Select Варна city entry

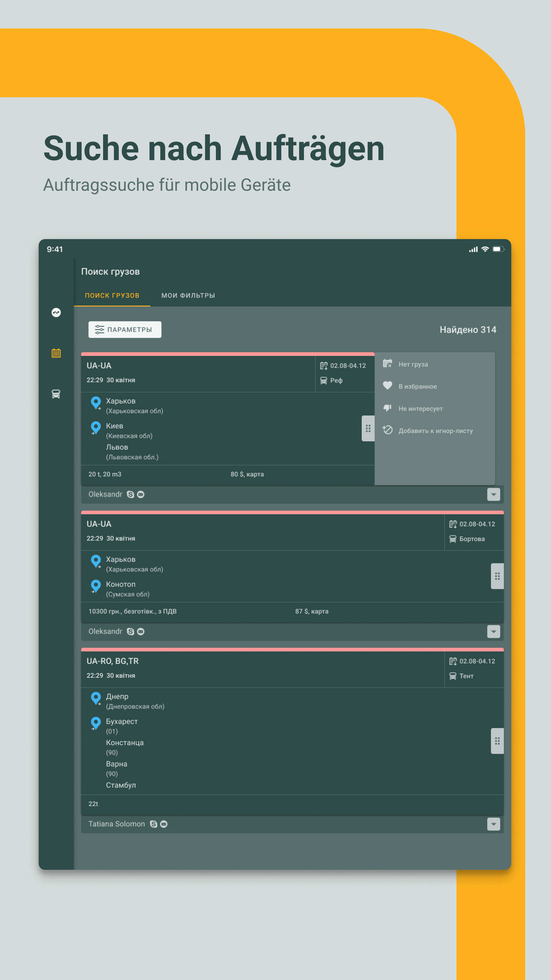(x=116, y=764)
